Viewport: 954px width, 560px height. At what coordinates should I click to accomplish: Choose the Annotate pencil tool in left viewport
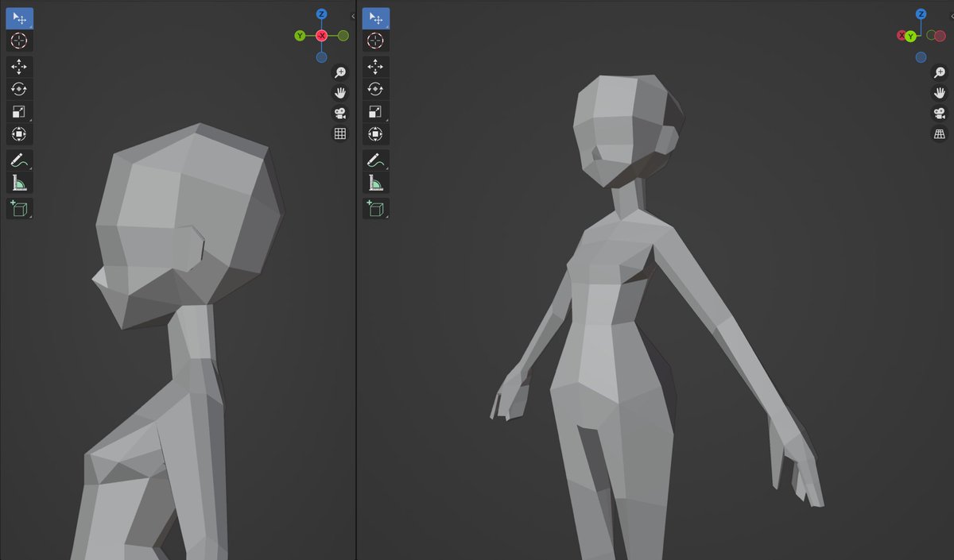(x=20, y=161)
